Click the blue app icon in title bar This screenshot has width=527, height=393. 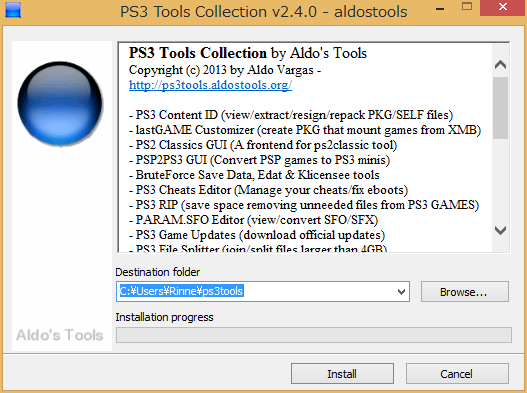click(x=13, y=10)
